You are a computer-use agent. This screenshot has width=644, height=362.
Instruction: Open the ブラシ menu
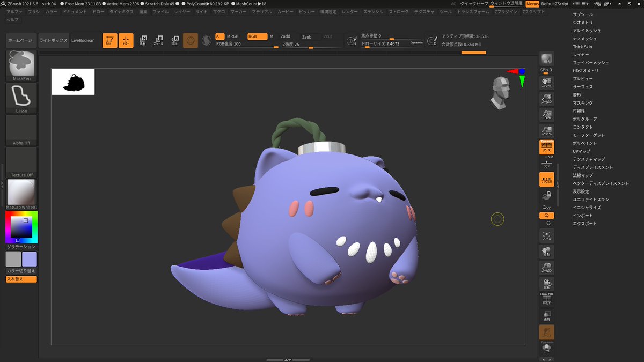(34, 11)
